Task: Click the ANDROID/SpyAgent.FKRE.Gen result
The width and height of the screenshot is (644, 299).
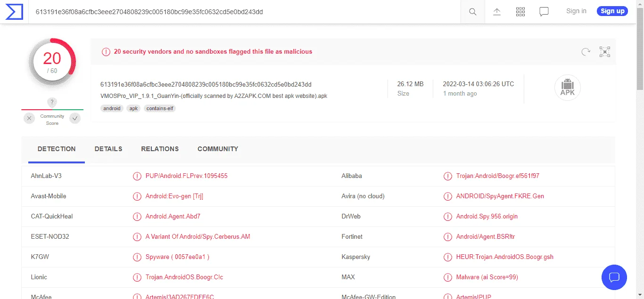Action: [x=500, y=196]
